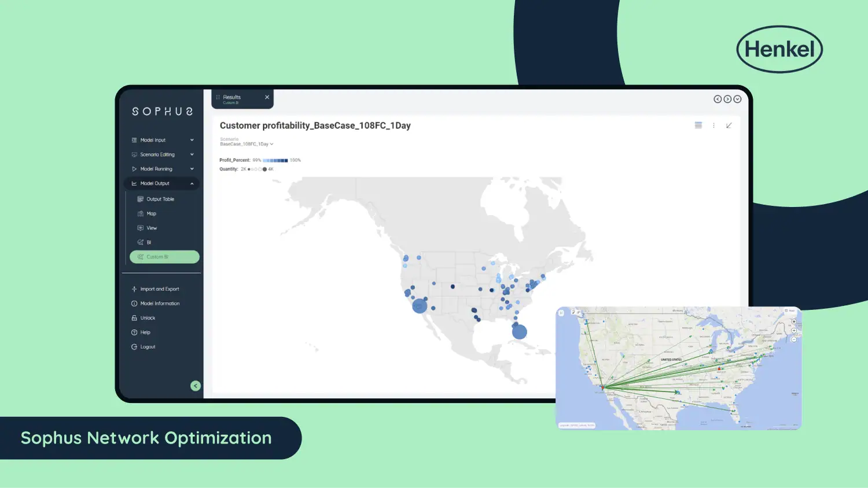Toggle fullscreen on the route map

click(561, 313)
